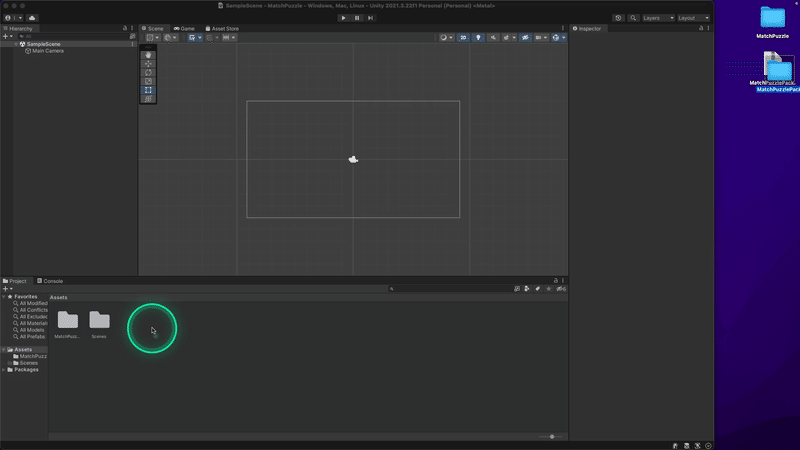The height and width of the screenshot is (450, 800).
Task: Select the Scale tool
Action: pos(148,81)
